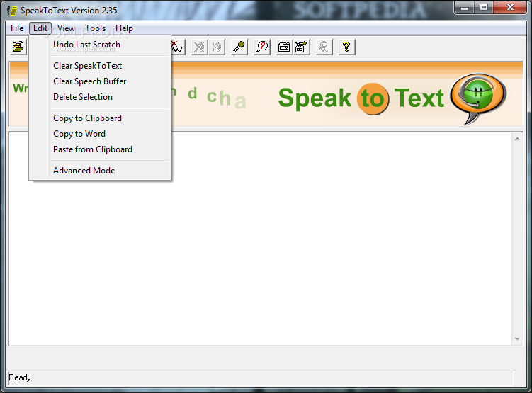
Task: Click the Ready status bar text
Action: pyautogui.click(x=21, y=377)
